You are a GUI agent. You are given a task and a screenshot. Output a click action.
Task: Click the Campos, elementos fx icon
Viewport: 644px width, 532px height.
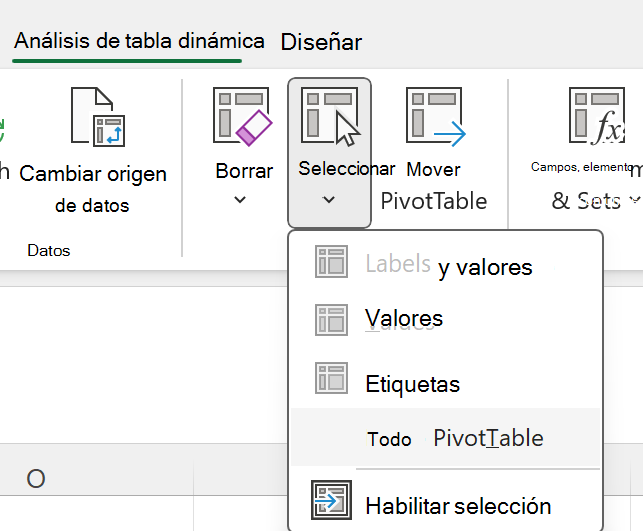coord(597,116)
